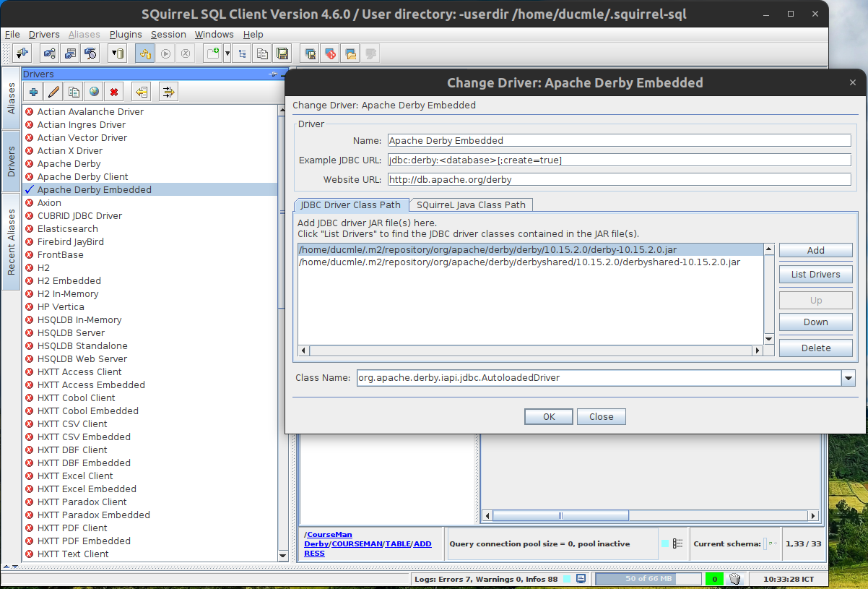Click the red tag toolbar icon

[330, 53]
